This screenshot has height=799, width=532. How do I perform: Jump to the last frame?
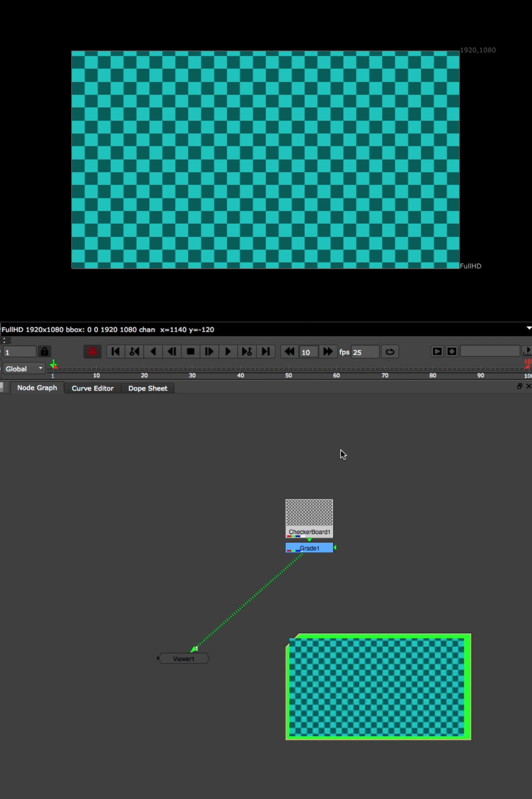pyautogui.click(x=266, y=351)
